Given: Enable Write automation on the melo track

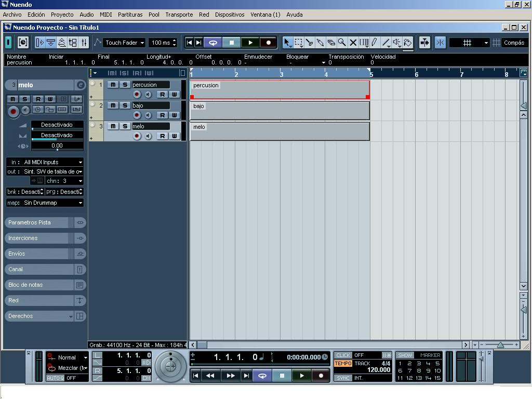Looking at the screenshot, I should coord(175,136).
